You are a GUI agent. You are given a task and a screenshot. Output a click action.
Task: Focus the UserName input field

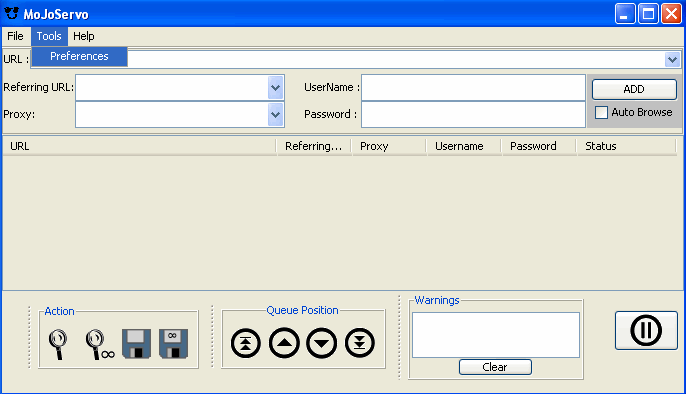pyautogui.click(x=473, y=87)
